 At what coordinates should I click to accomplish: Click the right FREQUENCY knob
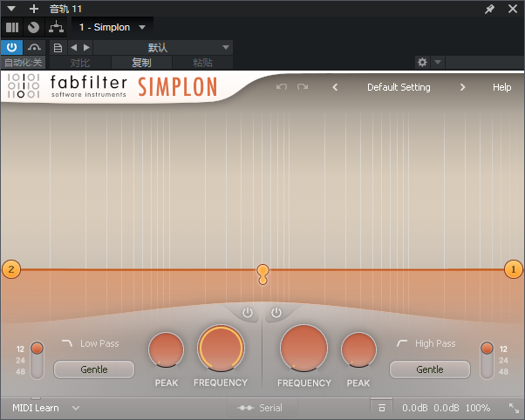304,348
